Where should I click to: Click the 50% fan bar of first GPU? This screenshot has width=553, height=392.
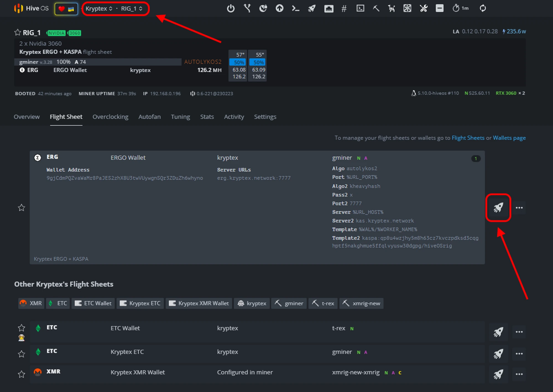pos(238,62)
